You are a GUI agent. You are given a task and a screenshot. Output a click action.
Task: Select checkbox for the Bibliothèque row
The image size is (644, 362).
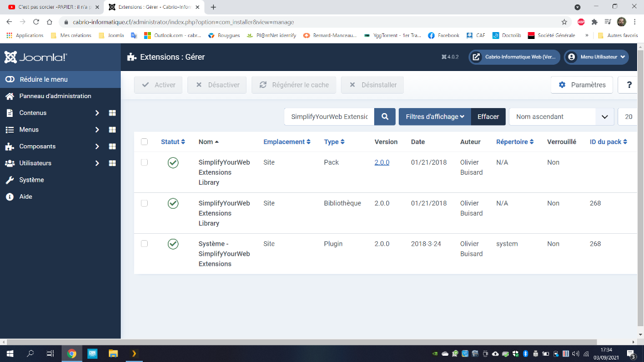tap(145, 203)
